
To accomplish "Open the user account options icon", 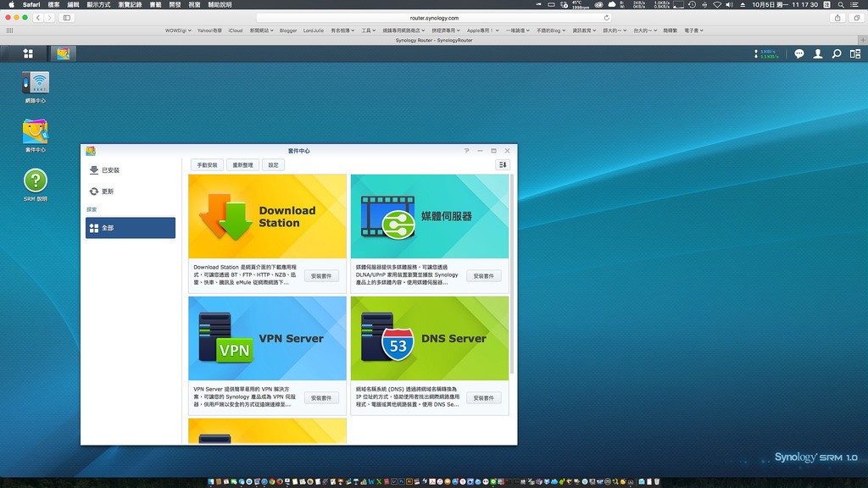I will [x=818, y=53].
